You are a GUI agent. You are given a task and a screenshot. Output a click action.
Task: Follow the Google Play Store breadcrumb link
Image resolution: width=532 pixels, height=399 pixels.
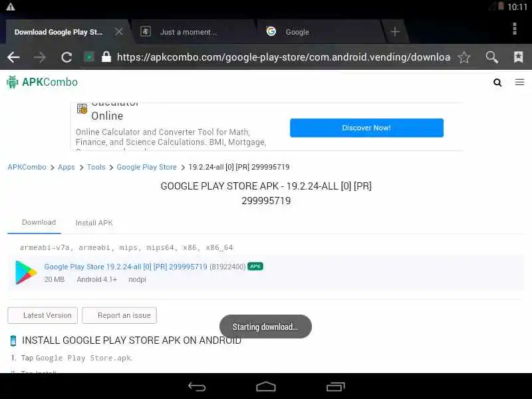pos(146,167)
